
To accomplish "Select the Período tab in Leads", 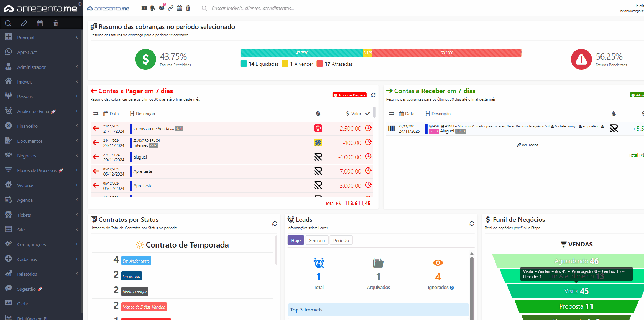I will (x=341, y=240).
